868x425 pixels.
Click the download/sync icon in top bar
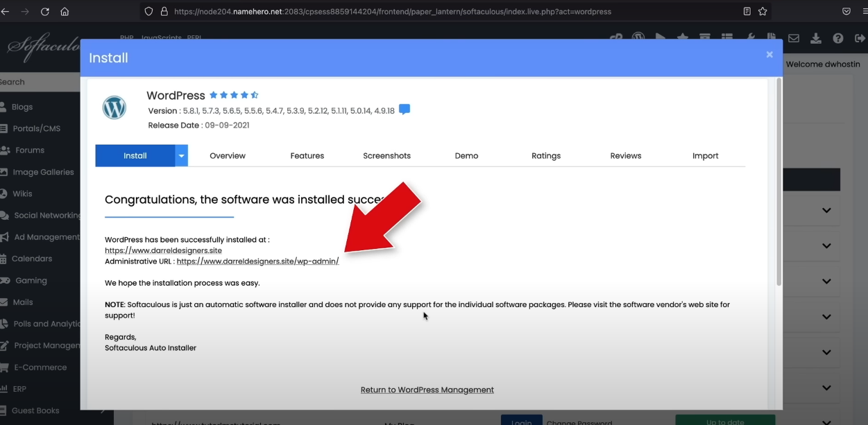click(816, 38)
